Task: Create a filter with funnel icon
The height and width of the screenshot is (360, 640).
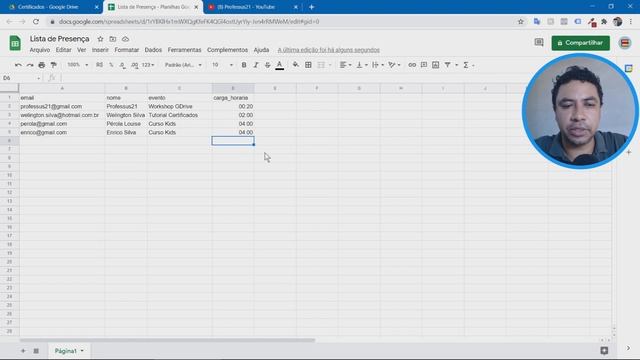Action: tap(447, 65)
